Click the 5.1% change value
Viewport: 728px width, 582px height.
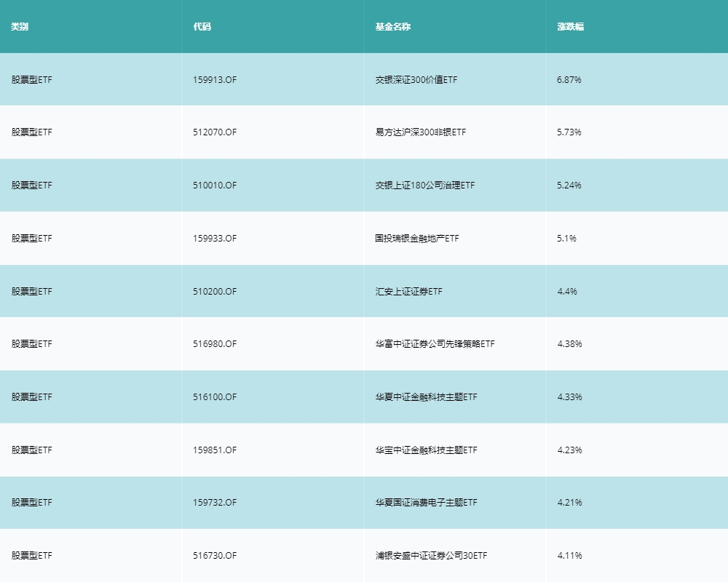coord(567,239)
